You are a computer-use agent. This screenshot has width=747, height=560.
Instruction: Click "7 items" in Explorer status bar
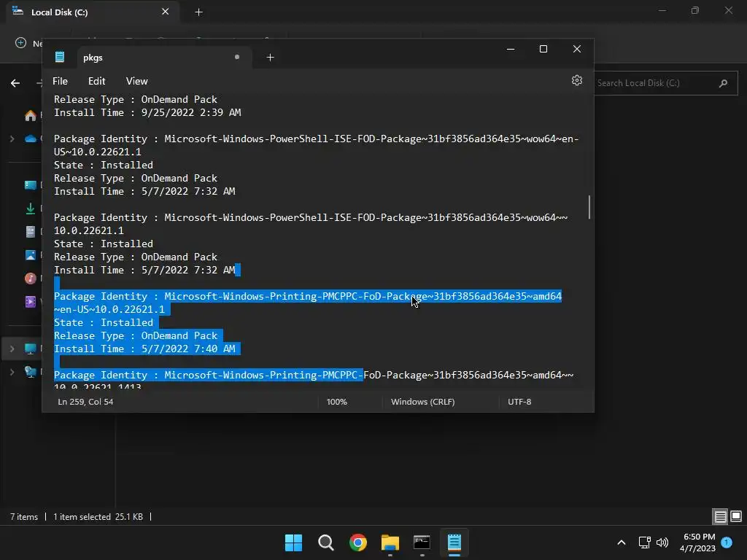point(24,517)
